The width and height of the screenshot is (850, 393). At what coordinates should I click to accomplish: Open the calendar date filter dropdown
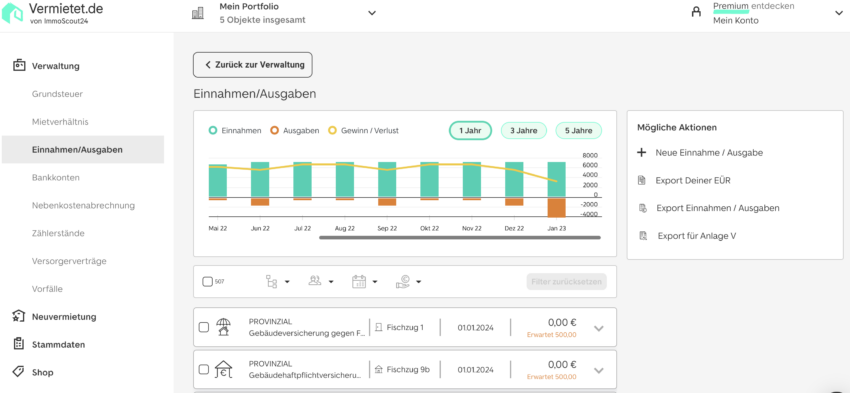tap(364, 281)
